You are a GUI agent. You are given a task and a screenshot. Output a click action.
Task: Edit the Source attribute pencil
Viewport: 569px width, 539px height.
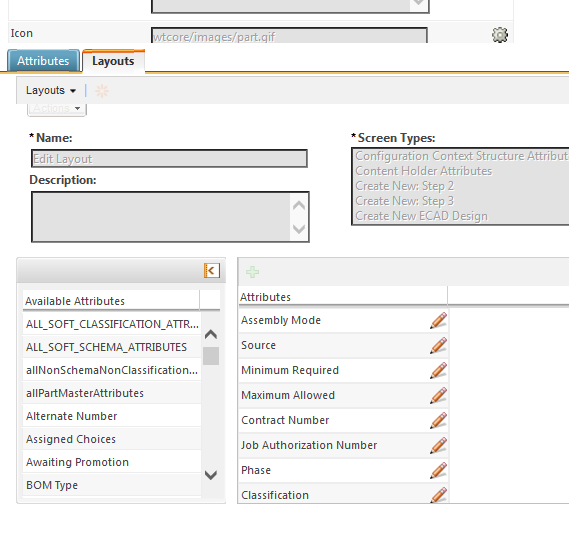tap(438, 346)
